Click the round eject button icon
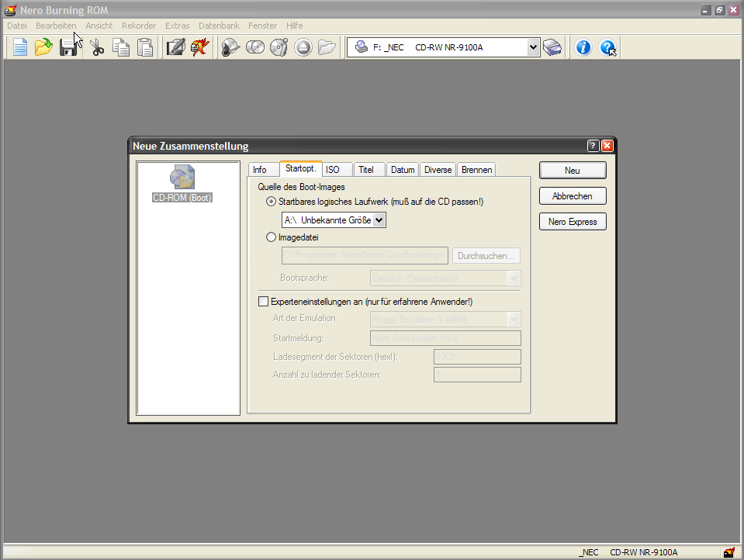The width and height of the screenshot is (744, 560). tap(303, 47)
